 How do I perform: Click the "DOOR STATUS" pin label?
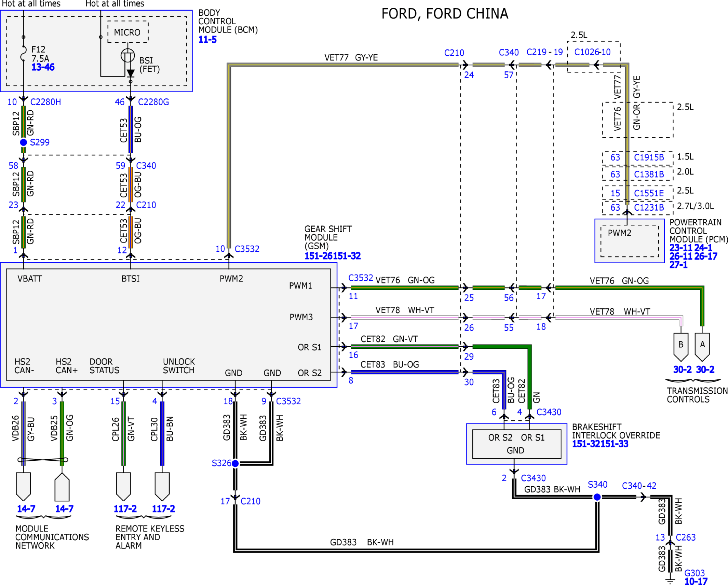pyautogui.click(x=104, y=366)
